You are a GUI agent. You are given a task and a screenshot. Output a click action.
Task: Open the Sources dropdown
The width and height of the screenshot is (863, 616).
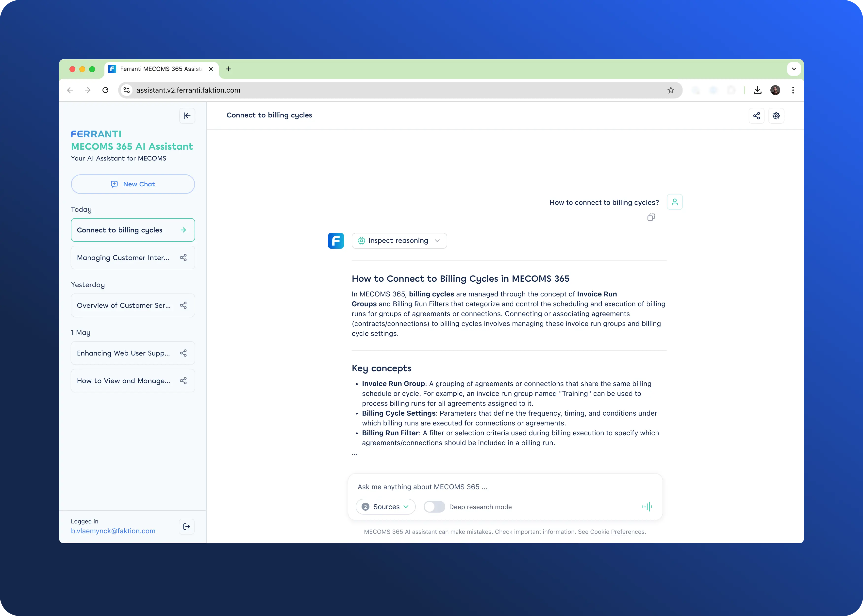tap(385, 507)
